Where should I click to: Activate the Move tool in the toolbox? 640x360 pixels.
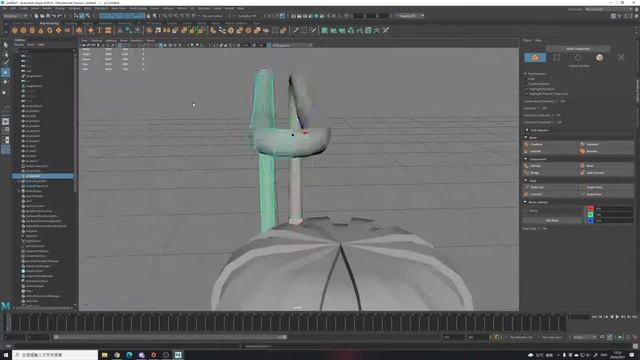point(5,73)
